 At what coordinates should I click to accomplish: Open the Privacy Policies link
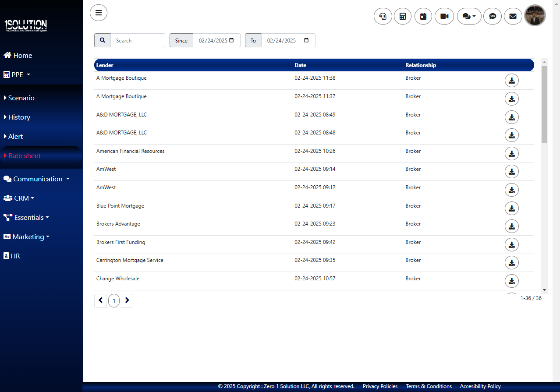pyautogui.click(x=380, y=386)
